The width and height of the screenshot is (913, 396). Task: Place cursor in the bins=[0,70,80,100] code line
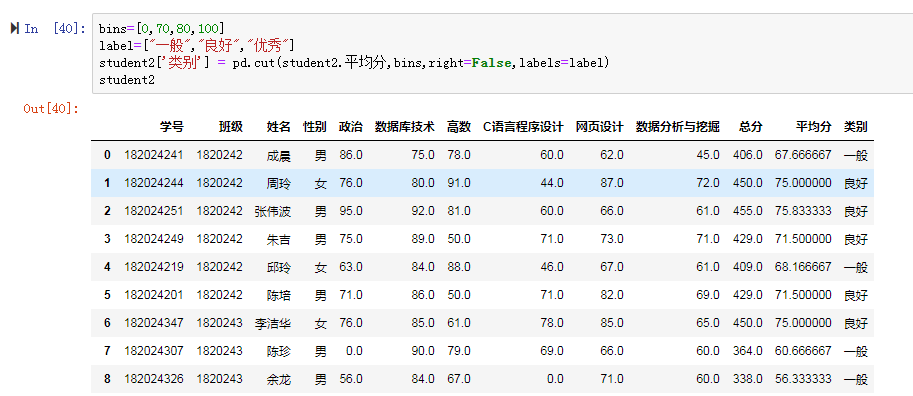point(161,29)
